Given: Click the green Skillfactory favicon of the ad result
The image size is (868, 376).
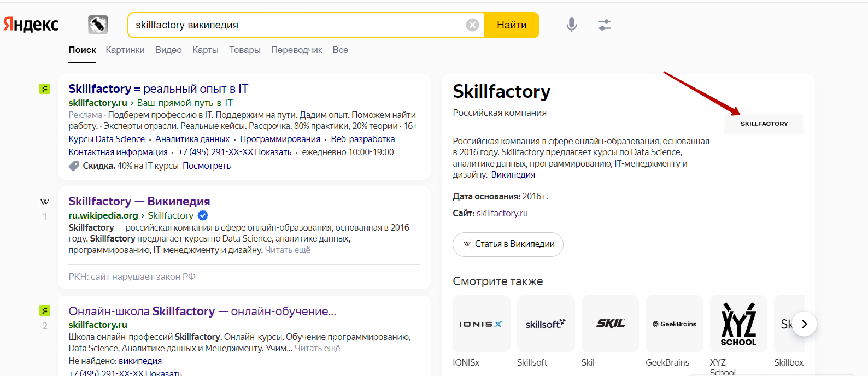Looking at the screenshot, I should (x=45, y=89).
